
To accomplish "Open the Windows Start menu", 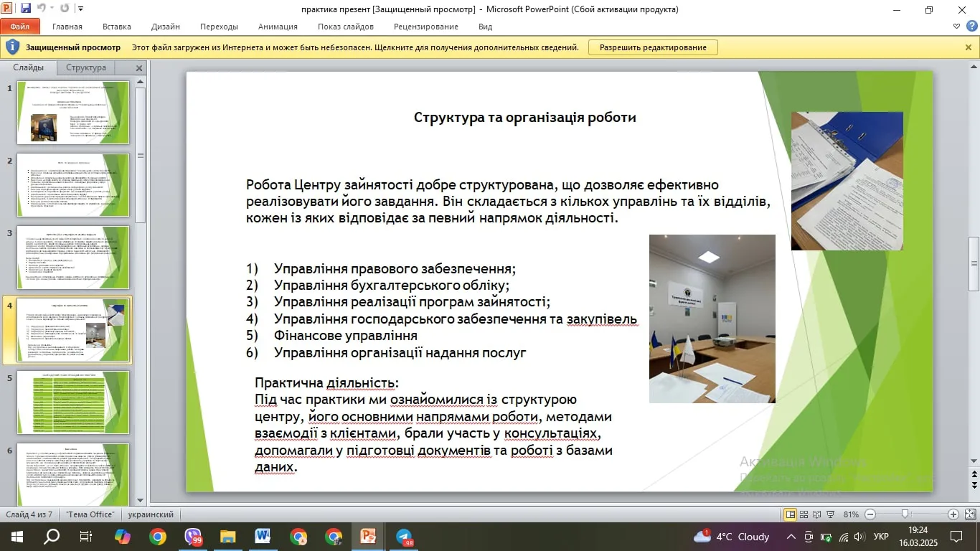I will [17, 536].
